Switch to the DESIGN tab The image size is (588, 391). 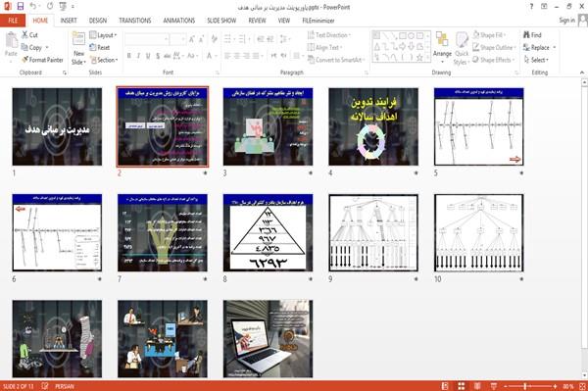(98, 21)
